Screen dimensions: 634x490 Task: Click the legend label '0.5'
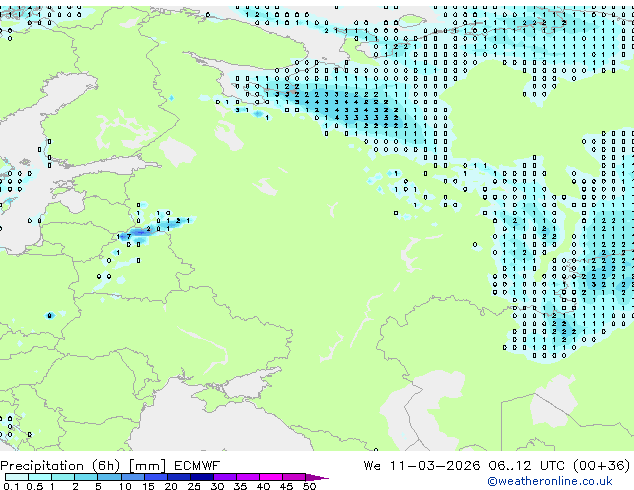(x=34, y=486)
